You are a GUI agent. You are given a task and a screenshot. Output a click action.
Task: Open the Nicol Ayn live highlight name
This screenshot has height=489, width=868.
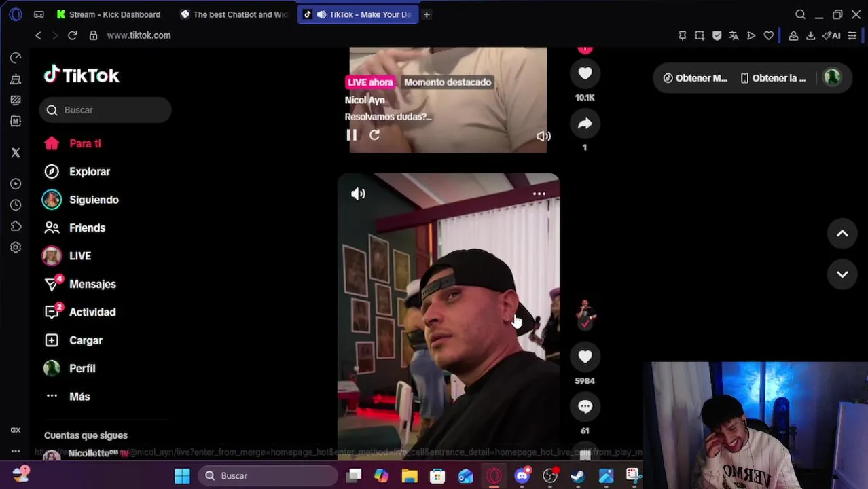(x=365, y=100)
